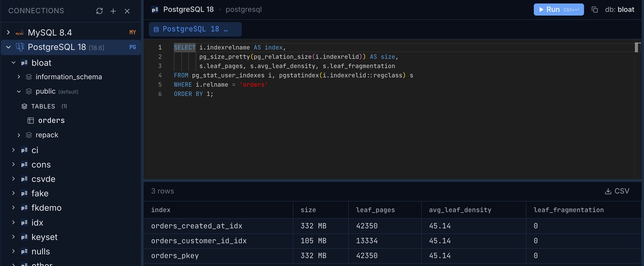The width and height of the screenshot is (644, 266).
Task: Click the editor vertical scrollbar
Action: pyautogui.click(x=637, y=47)
